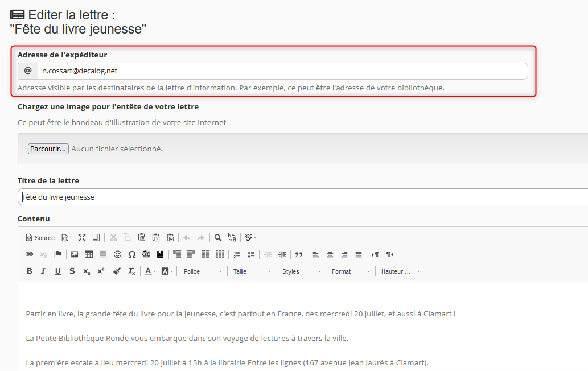The height and width of the screenshot is (371, 588).
Task: Insert a block quote
Action: (298, 254)
